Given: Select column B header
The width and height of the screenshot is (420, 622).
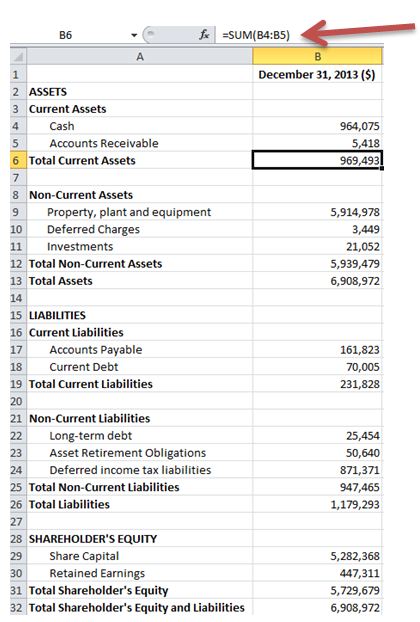Looking at the screenshot, I should (x=318, y=56).
